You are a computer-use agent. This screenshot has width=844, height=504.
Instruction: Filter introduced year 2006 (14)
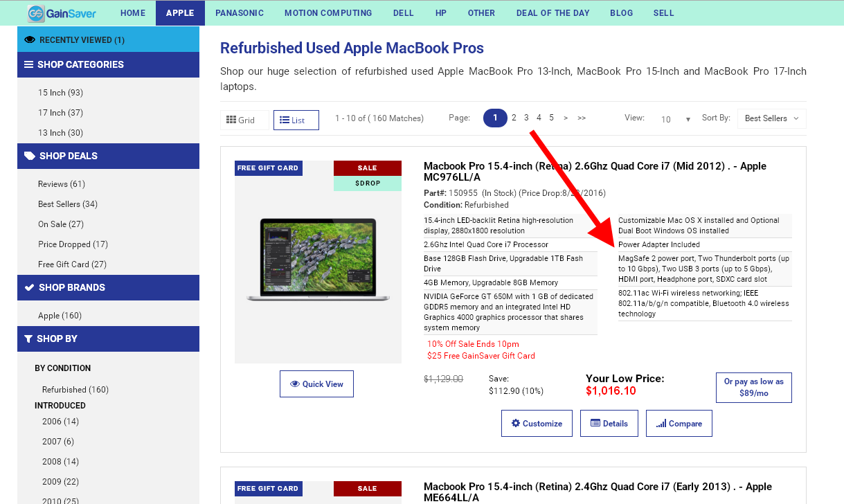(60, 422)
